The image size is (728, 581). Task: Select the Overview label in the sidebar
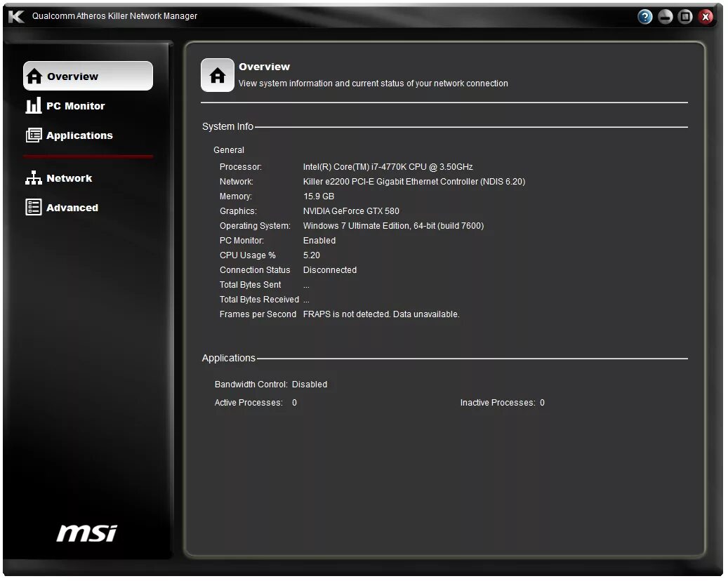pos(72,76)
